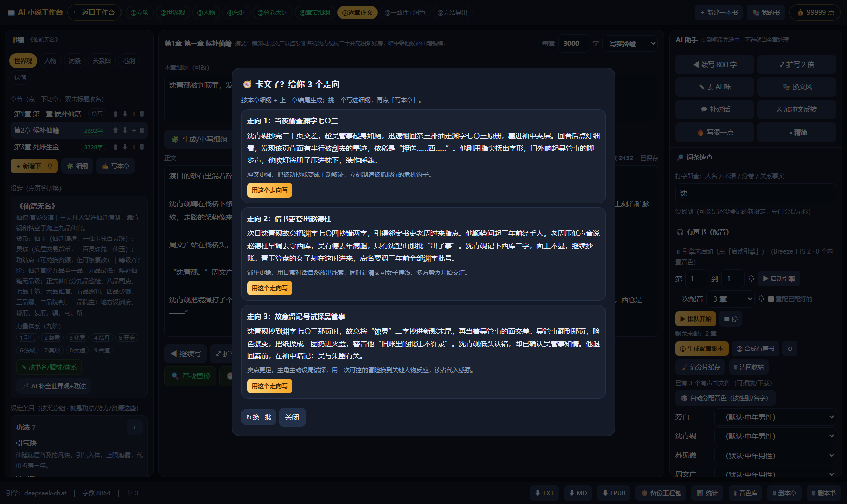Click 启动引擎 play button
This screenshot has height=504, width=847.
click(779, 279)
